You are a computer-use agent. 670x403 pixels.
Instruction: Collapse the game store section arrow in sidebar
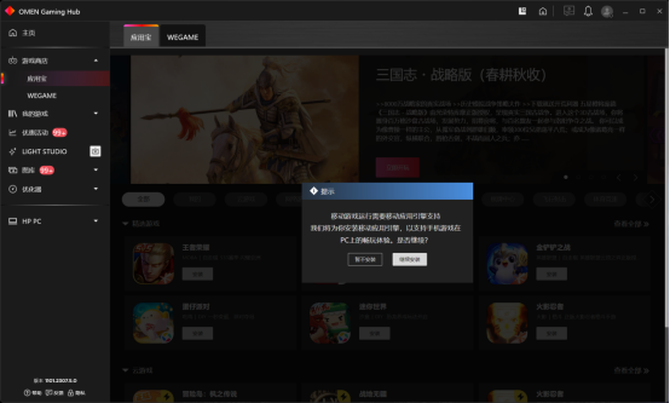(96, 61)
